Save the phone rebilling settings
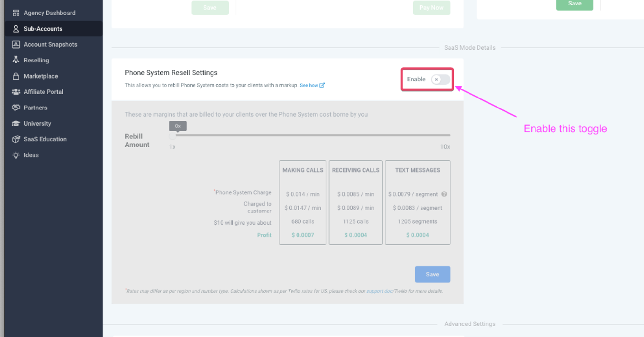This screenshot has width=644, height=337. pos(432,274)
